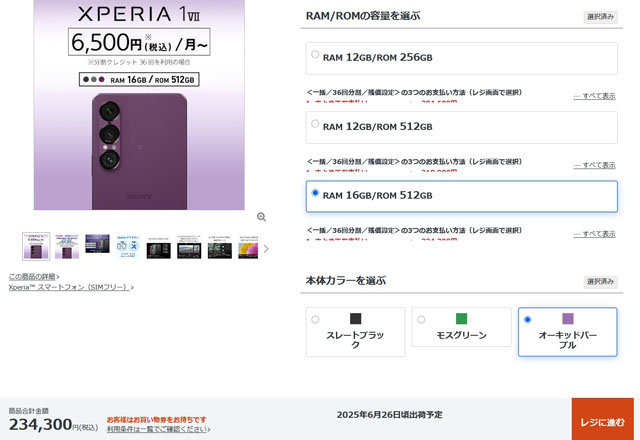Expand すべて表示 under the 12GB/512GB option
The width and height of the screenshot is (640, 440).
594,165
